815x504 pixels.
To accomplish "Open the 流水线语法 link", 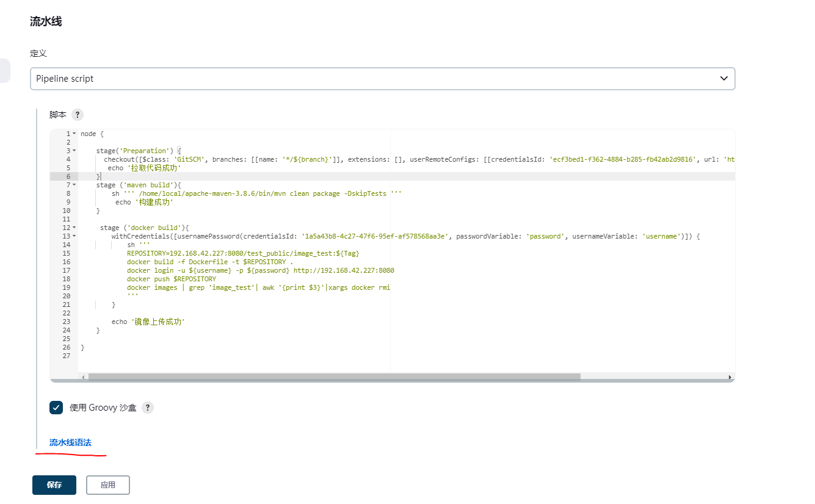I will point(70,443).
